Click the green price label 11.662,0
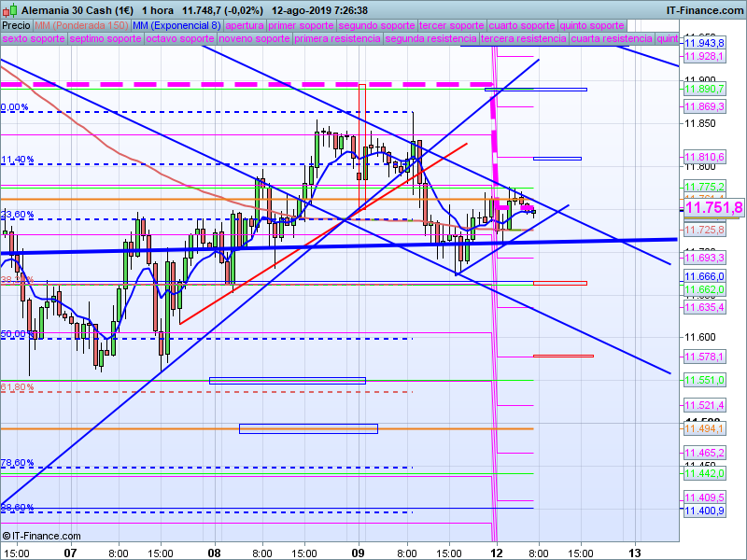 click(705, 289)
